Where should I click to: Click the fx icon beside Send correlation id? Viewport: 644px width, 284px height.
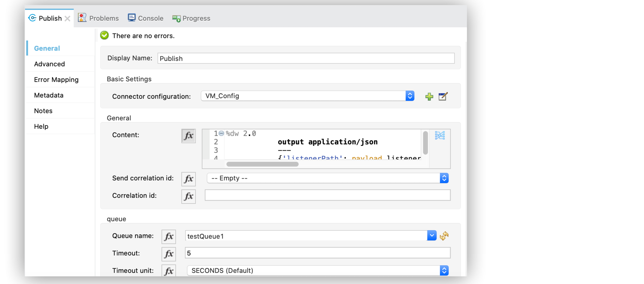point(188,179)
